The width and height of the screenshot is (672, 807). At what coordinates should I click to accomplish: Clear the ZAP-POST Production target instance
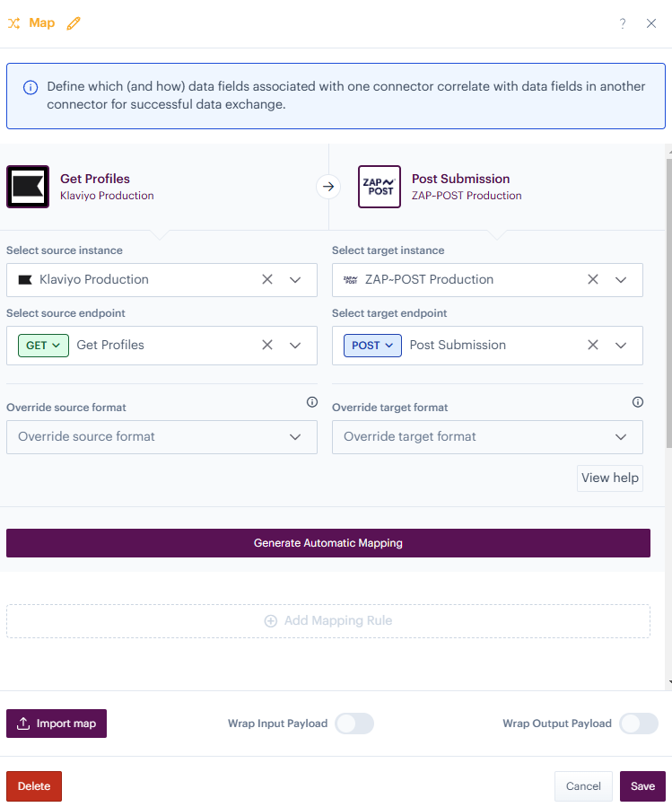pyautogui.click(x=593, y=279)
